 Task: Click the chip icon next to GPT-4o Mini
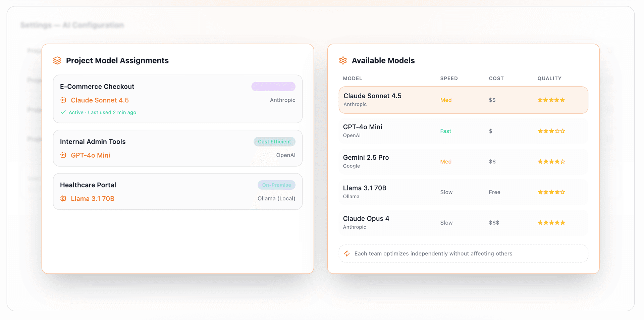point(63,155)
